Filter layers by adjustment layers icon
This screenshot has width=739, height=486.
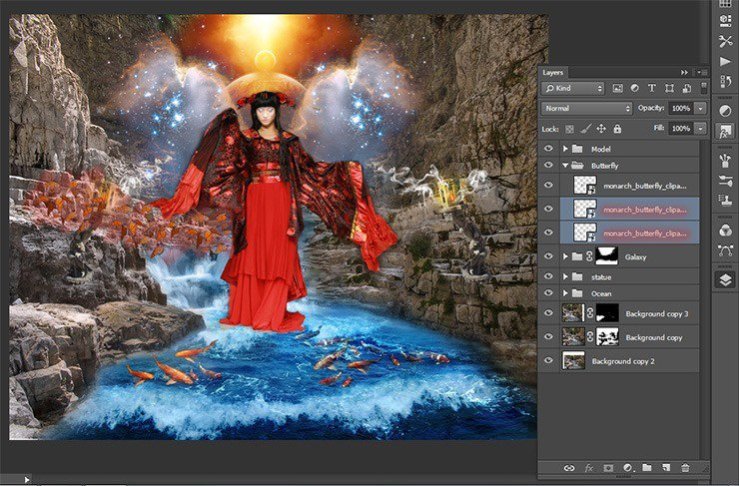634,88
